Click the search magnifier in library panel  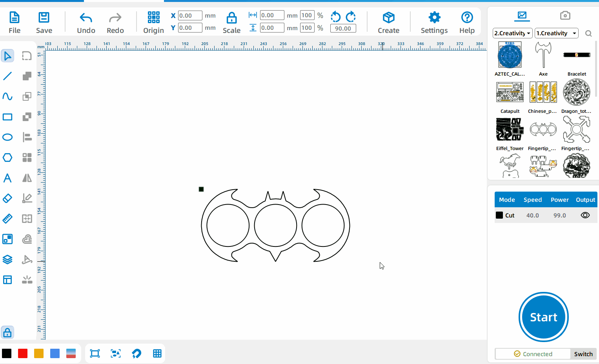(588, 33)
